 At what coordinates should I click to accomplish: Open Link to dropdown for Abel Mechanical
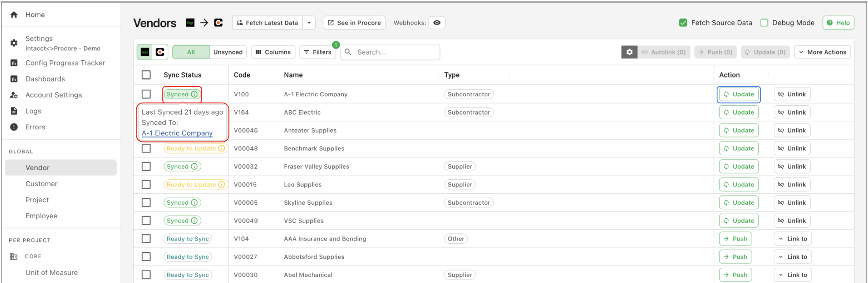(792, 275)
